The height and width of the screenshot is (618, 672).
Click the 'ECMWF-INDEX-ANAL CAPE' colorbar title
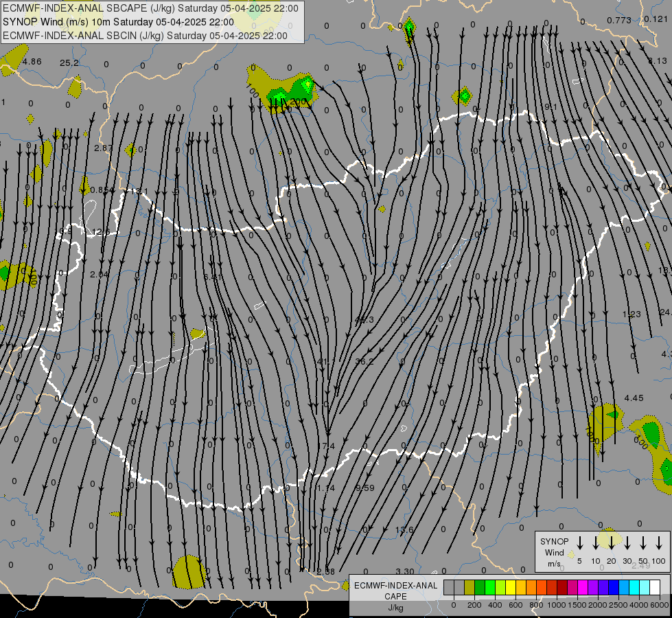pyautogui.click(x=395, y=591)
